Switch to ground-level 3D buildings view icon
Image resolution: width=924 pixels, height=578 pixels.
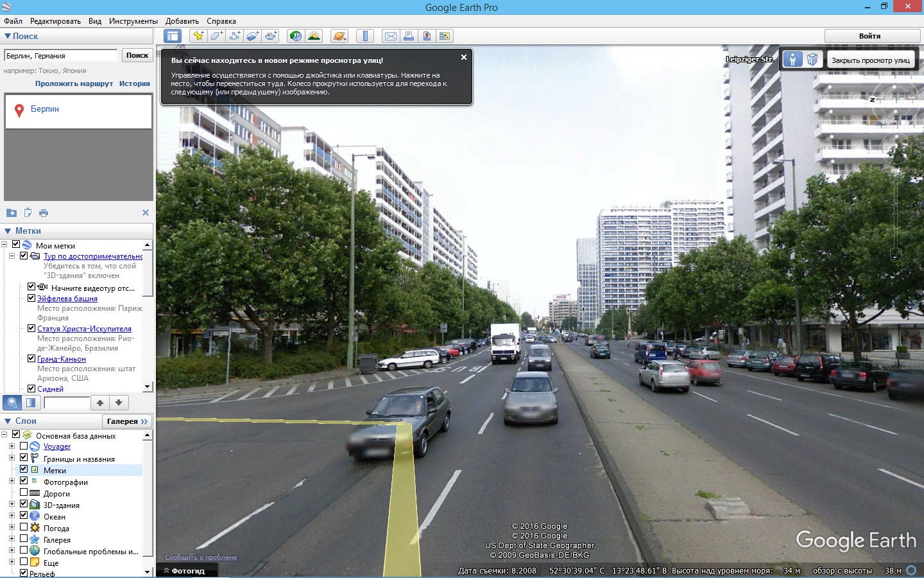click(x=812, y=60)
